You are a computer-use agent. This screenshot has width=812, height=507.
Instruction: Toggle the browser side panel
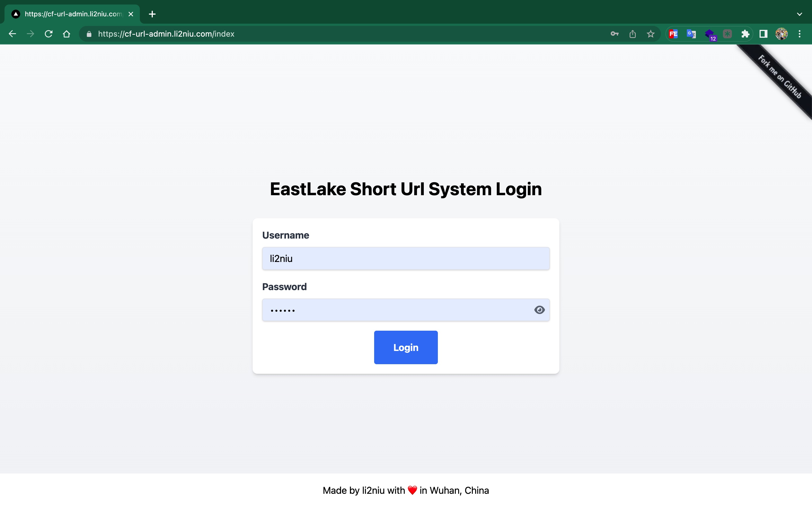click(x=763, y=34)
